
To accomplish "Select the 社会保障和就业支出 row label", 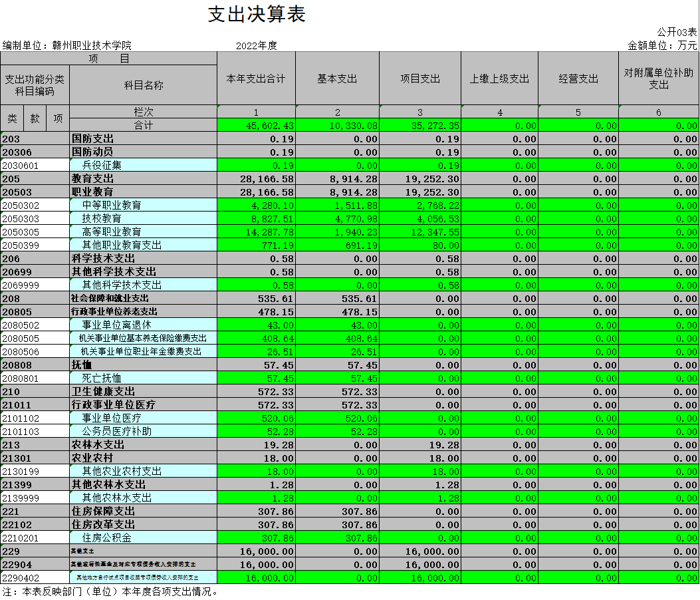I will pyautogui.click(x=110, y=299).
